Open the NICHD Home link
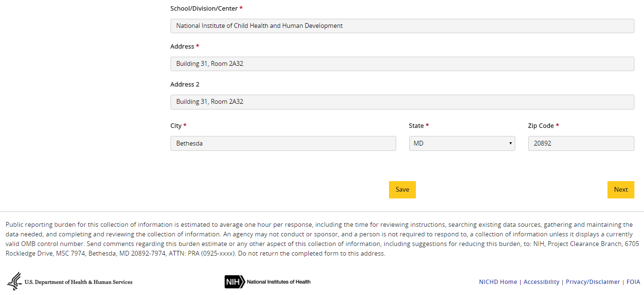Image resolution: width=644 pixels, height=295 pixels. (498, 282)
